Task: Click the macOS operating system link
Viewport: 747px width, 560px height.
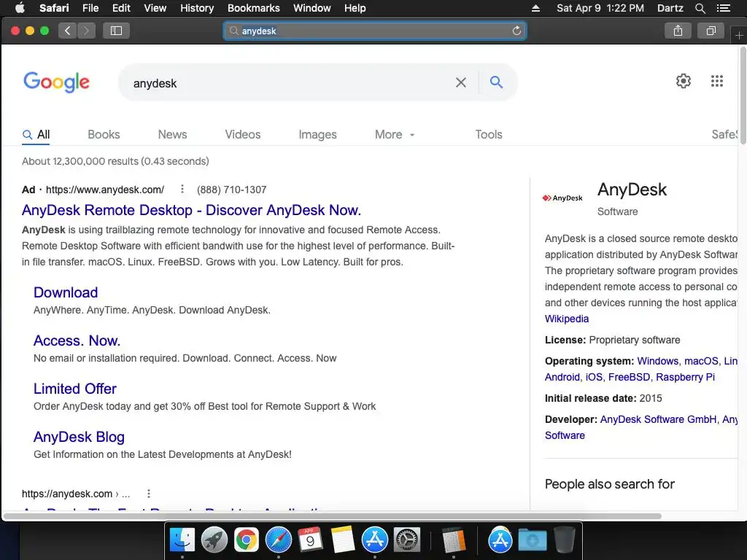Action: click(701, 361)
